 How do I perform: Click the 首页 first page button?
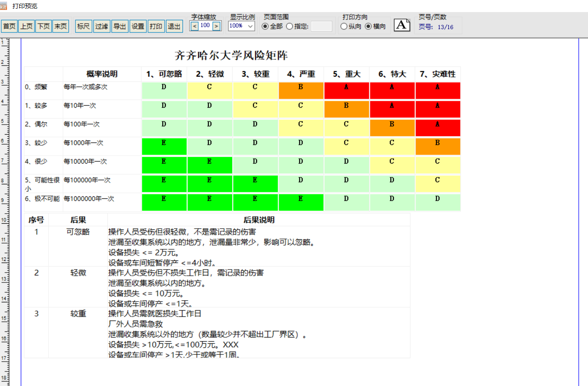9,26
